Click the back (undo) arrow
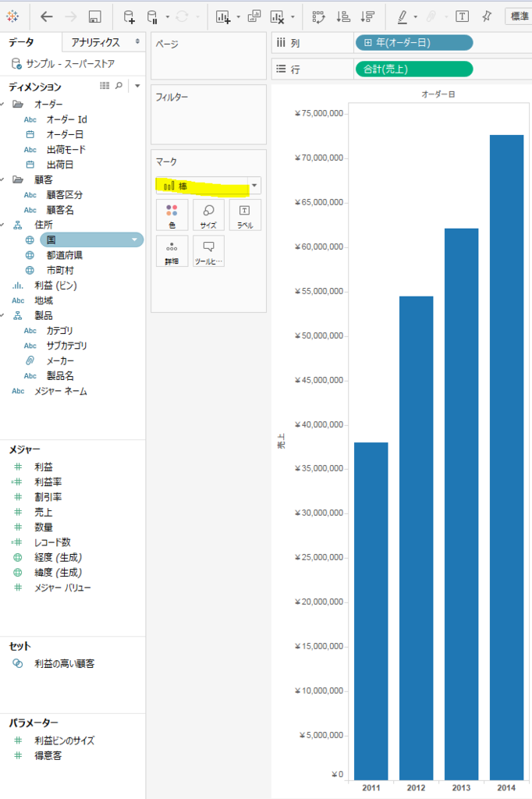Image resolution: width=532 pixels, height=799 pixels. coord(46,16)
